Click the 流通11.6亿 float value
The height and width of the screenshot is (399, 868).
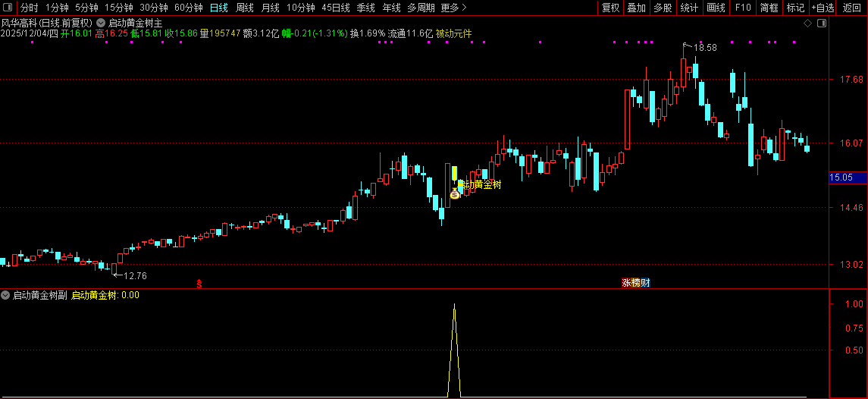410,34
